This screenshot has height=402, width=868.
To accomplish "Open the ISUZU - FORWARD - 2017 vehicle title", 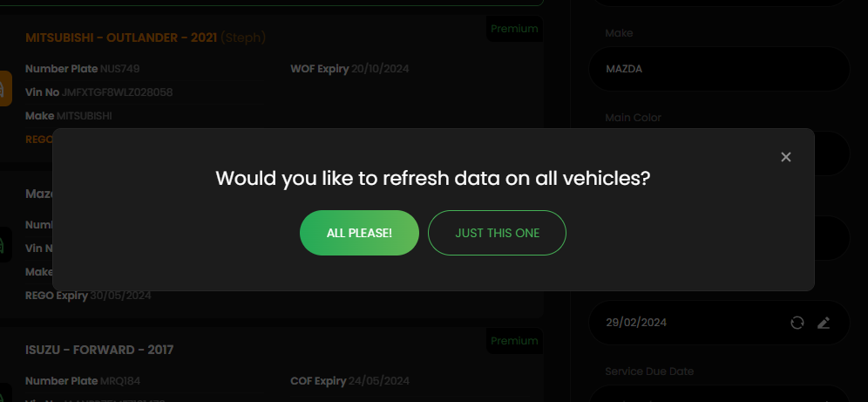I will click(x=99, y=350).
